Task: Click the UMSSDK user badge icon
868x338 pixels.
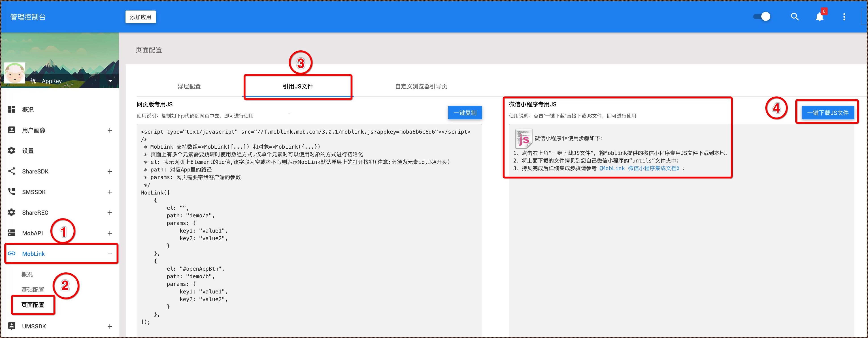Action: [x=12, y=326]
